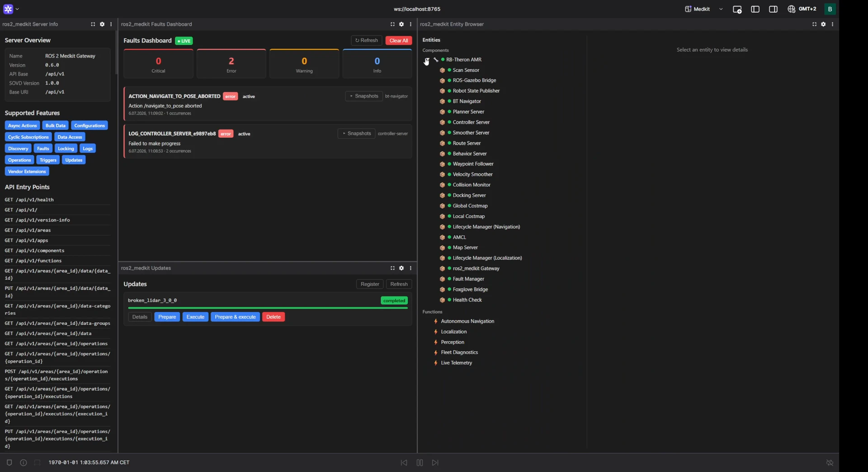Click lightning icon beside Perception
This screenshot has width=868, height=472.
point(436,342)
